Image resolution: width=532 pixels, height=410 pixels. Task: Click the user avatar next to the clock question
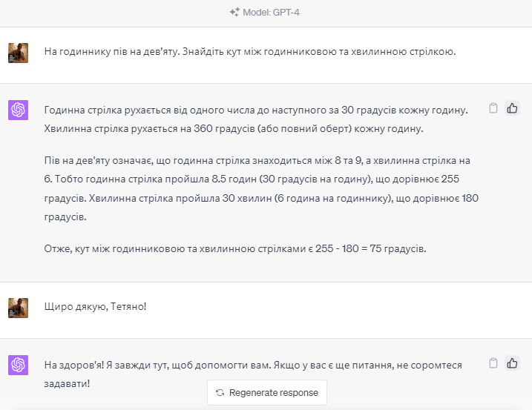tap(18, 53)
